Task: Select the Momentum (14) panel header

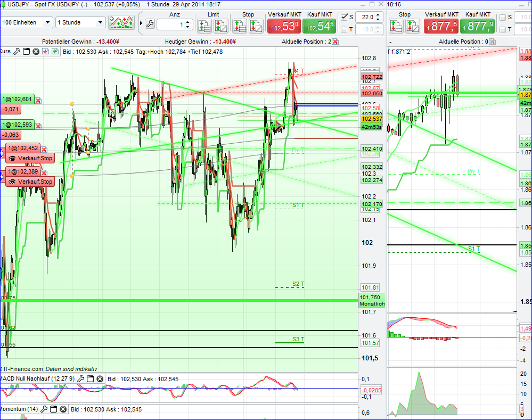Action: click(x=19, y=409)
